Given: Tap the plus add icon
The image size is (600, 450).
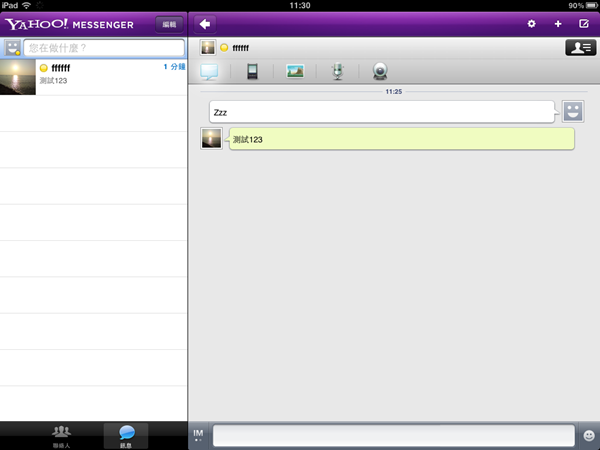Looking at the screenshot, I should (558, 24).
